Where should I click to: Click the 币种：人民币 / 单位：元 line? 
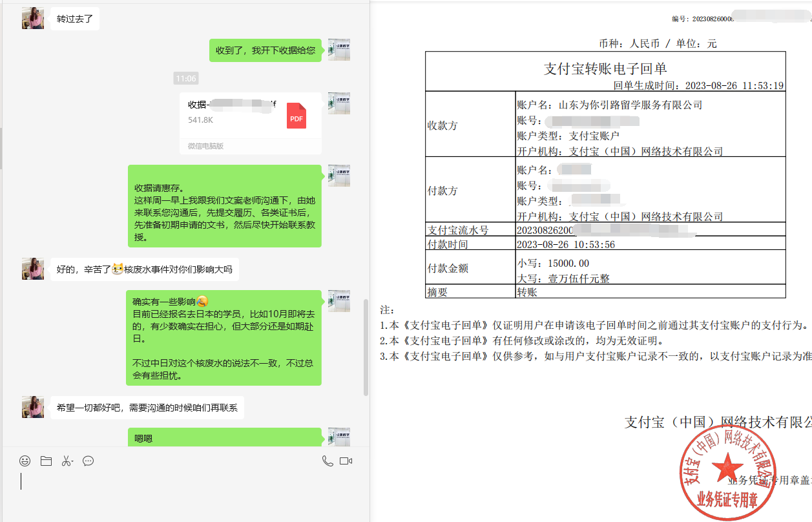coord(658,44)
